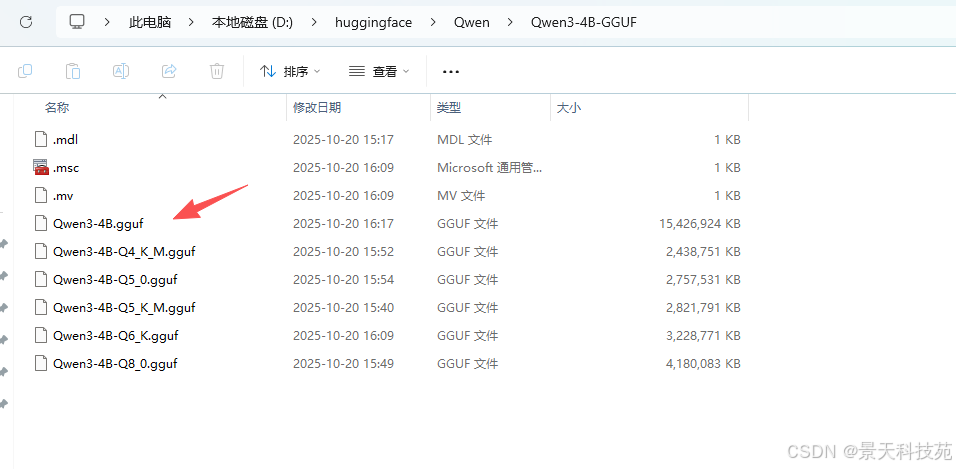
Task: Click size 15,426,924 KB cell
Action: click(x=700, y=224)
